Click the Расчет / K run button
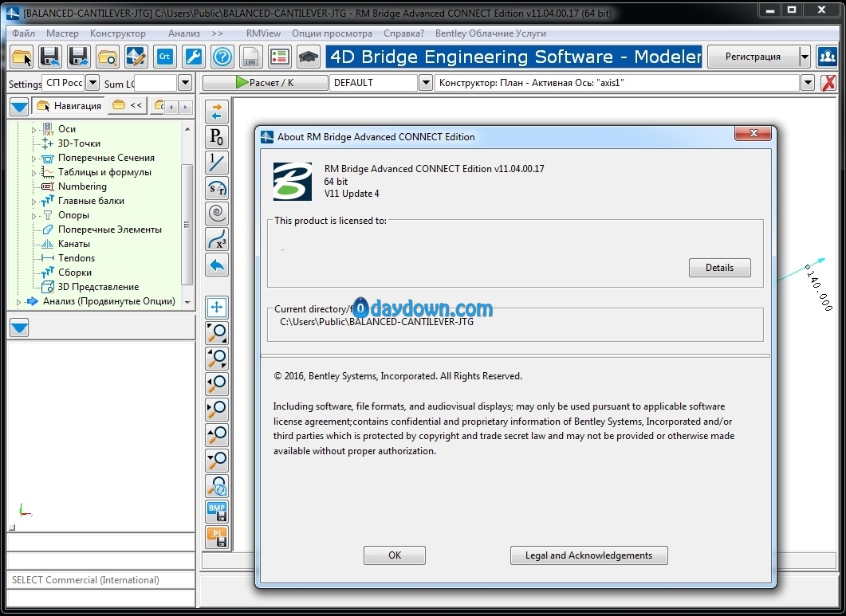The height and width of the screenshot is (616, 846). tap(265, 83)
